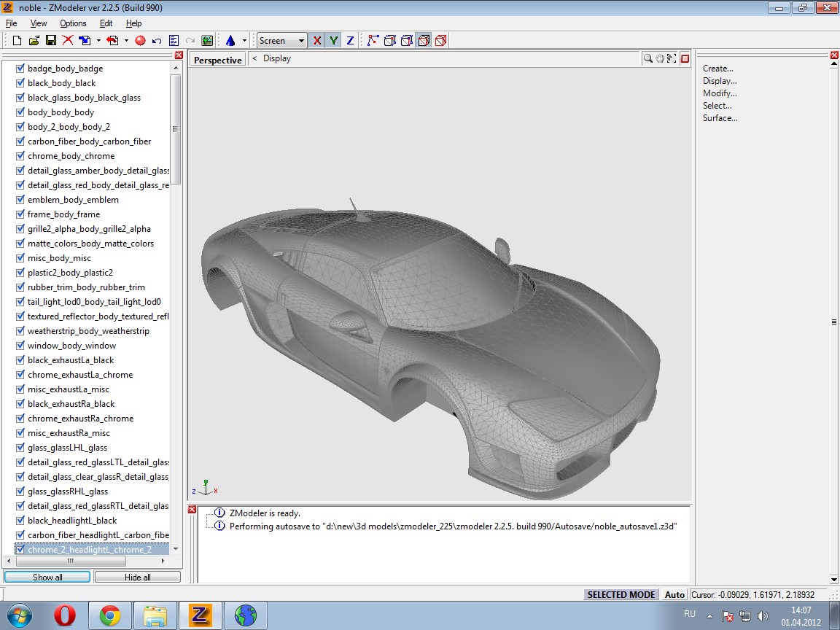Open the Perspective viewport tab
The height and width of the screenshot is (630, 840).
click(217, 60)
